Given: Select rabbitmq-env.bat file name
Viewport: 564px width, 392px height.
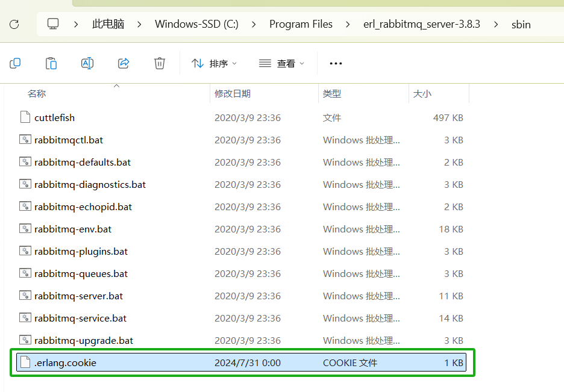Looking at the screenshot, I should [x=73, y=229].
